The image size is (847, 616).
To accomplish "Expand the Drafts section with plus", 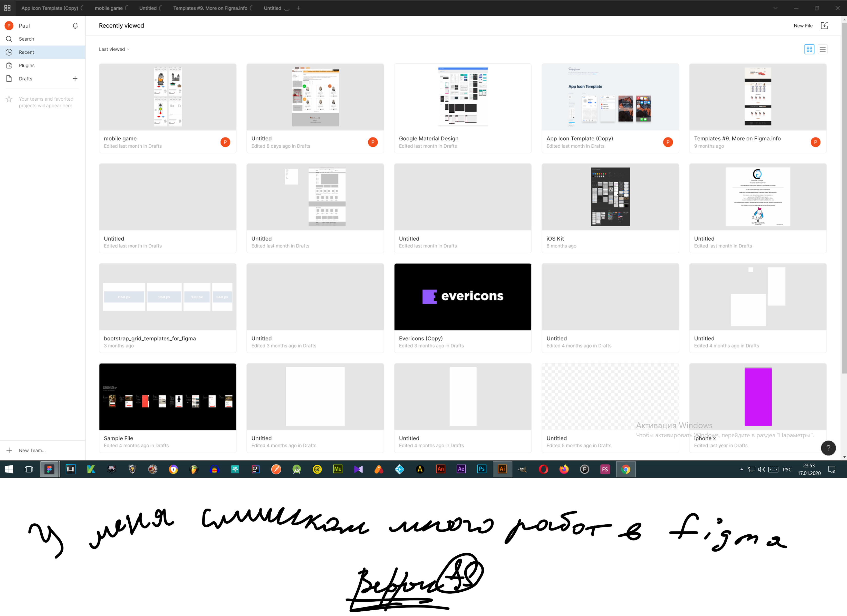I will tap(75, 78).
